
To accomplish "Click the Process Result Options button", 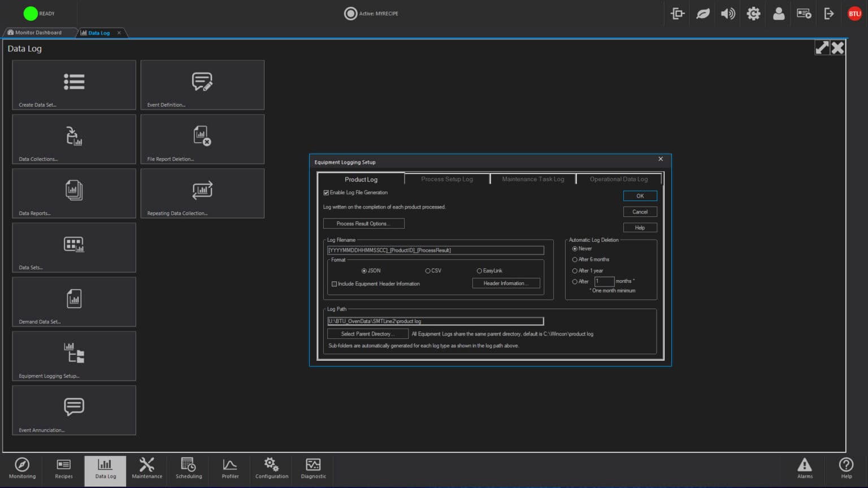I will 363,224.
